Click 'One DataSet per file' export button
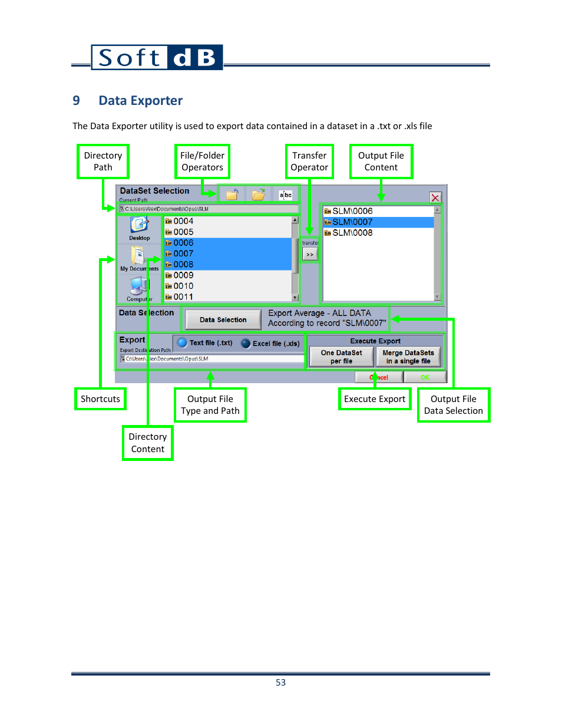This screenshot has height=728, width=562. (x=342, y=357)
